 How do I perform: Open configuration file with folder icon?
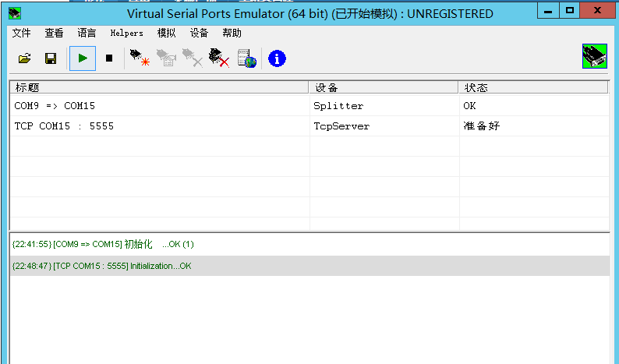[x=24, y=58]
